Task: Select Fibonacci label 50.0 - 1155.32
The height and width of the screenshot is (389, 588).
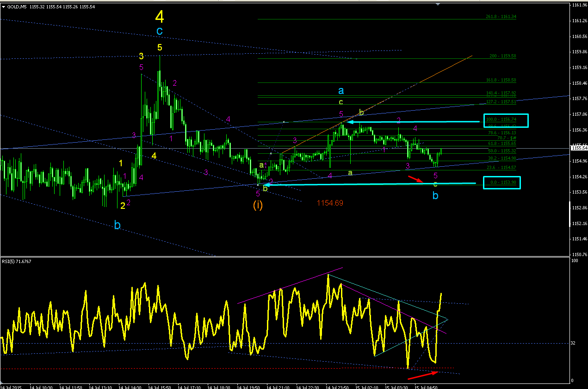Action: (x=502, y=151)
